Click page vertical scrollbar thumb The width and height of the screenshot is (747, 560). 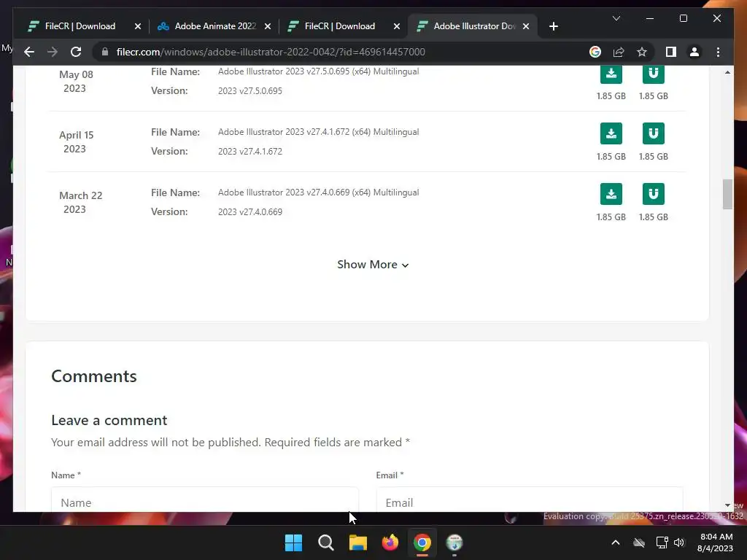[727, 194]
